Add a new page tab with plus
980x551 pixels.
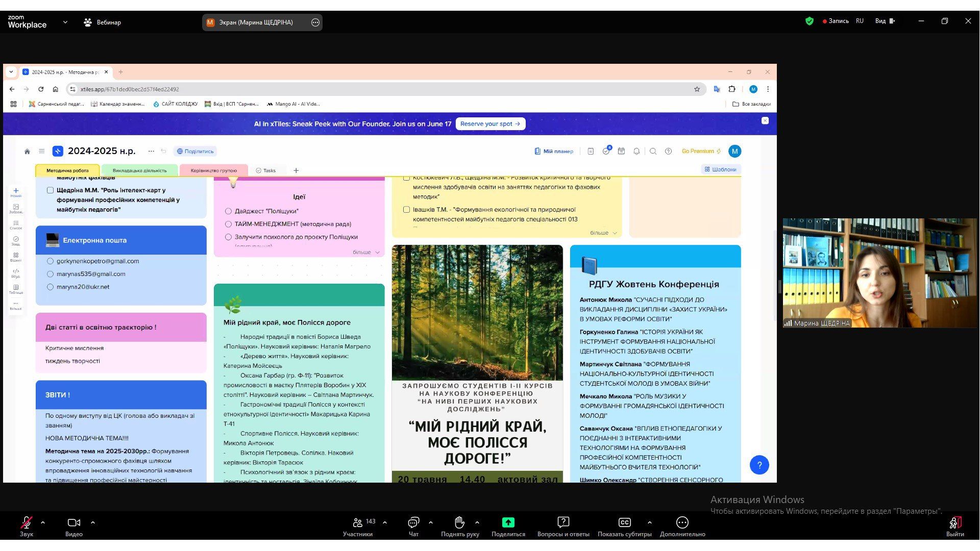click(296, 170)
